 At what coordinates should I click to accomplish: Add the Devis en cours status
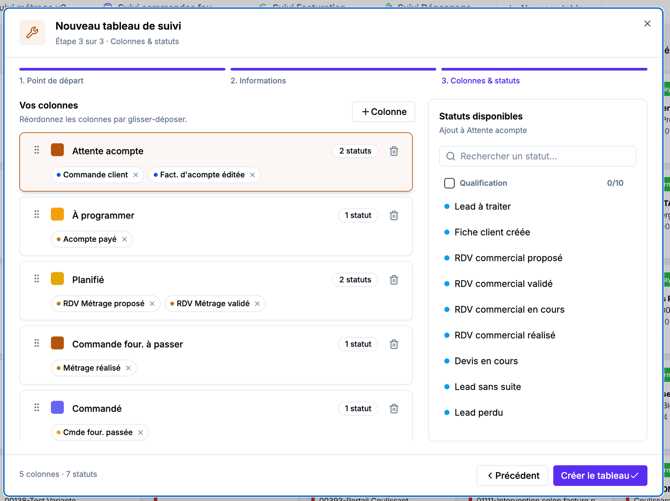486,361
